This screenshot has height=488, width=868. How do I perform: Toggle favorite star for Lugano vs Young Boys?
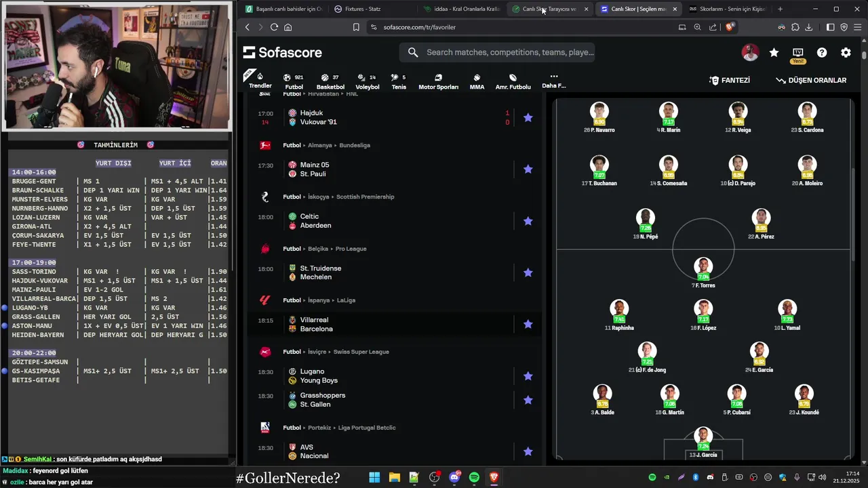528,376
